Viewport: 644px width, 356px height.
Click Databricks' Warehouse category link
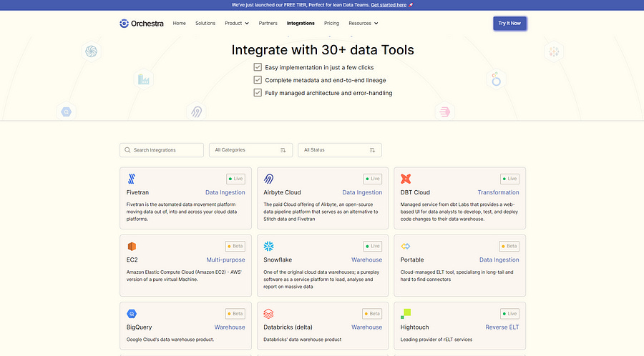click(x=367, y=327)
